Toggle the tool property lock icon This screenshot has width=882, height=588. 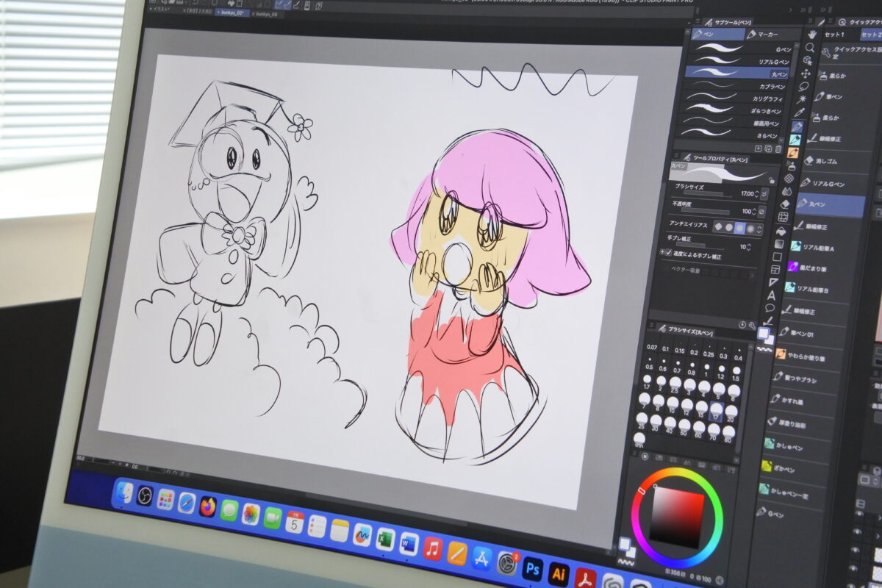(771, 179)
